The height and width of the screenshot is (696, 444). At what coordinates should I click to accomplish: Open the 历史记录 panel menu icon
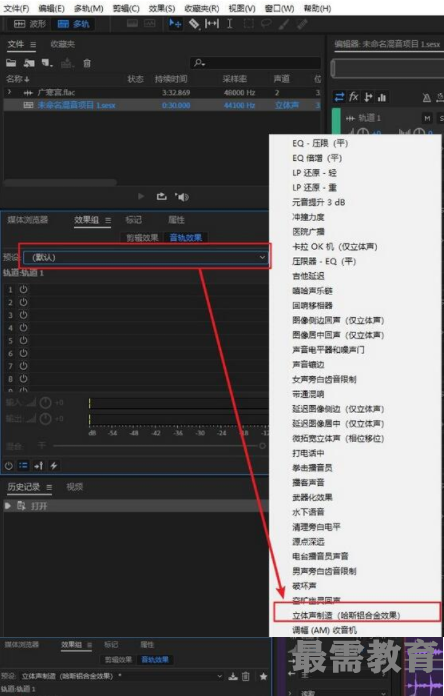(49, 487)
